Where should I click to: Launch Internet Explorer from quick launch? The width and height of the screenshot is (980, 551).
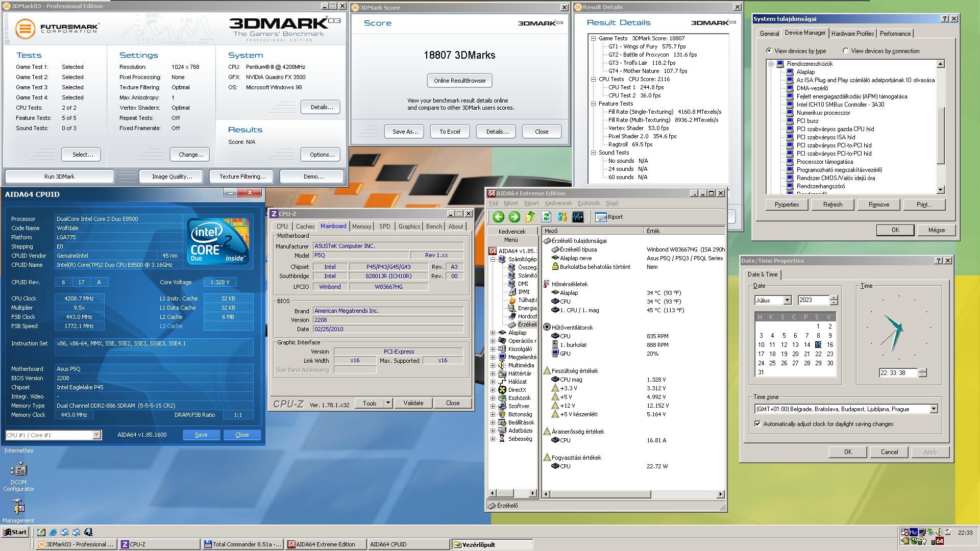coord(53,532)
